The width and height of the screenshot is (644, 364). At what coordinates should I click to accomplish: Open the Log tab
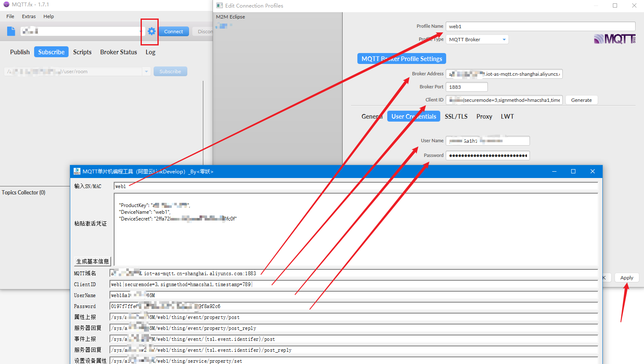pyautogui.click(x=150, y=52)
